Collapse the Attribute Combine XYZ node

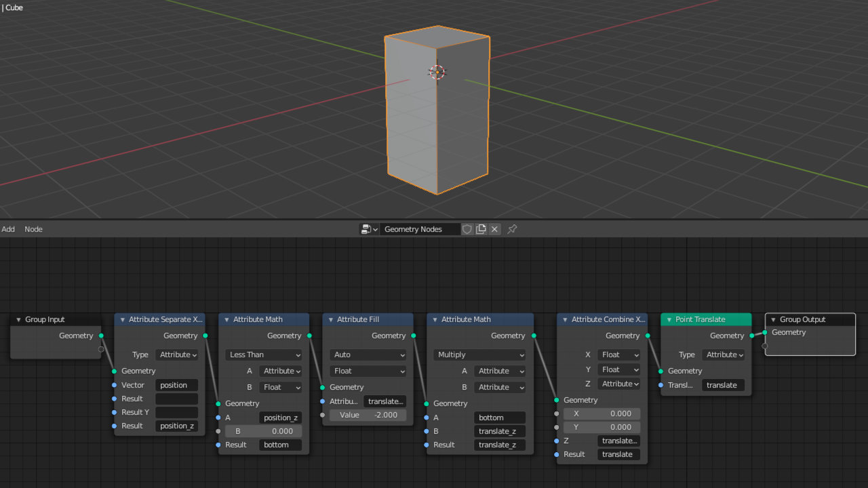click(x=565, y=319)
